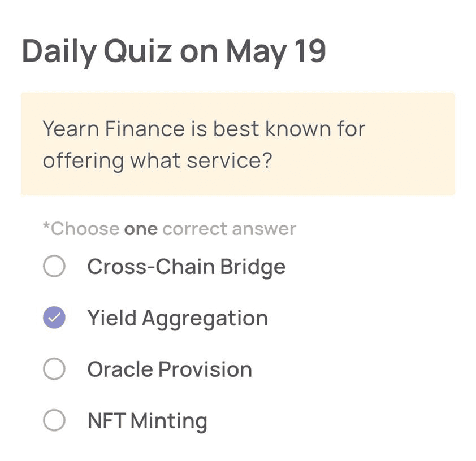Click the "Yield Aggregation" answer label
476x461 pixels.
178,319
